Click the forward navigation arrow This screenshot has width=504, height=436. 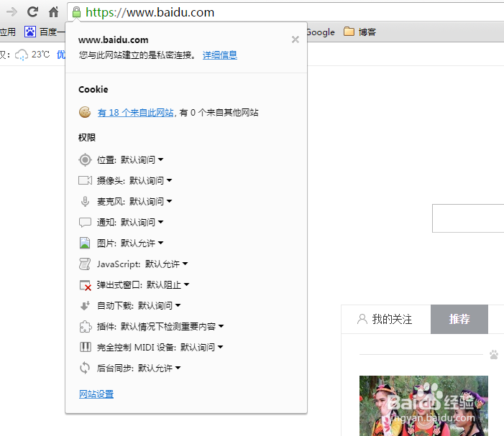12,12
